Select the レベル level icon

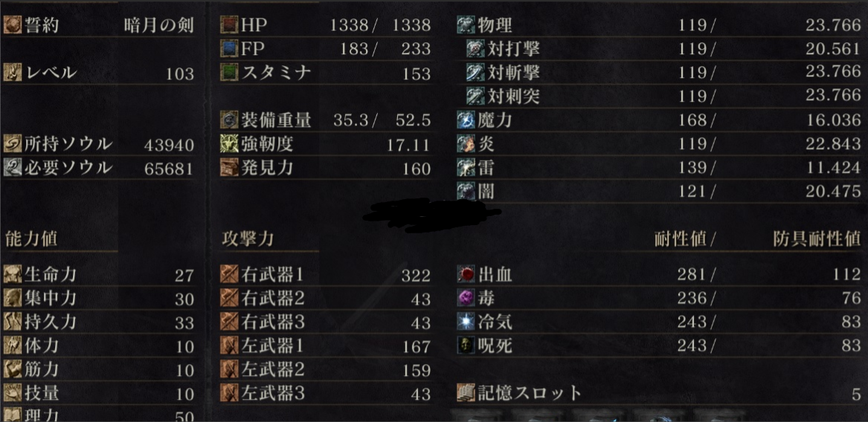click(12, 73)
